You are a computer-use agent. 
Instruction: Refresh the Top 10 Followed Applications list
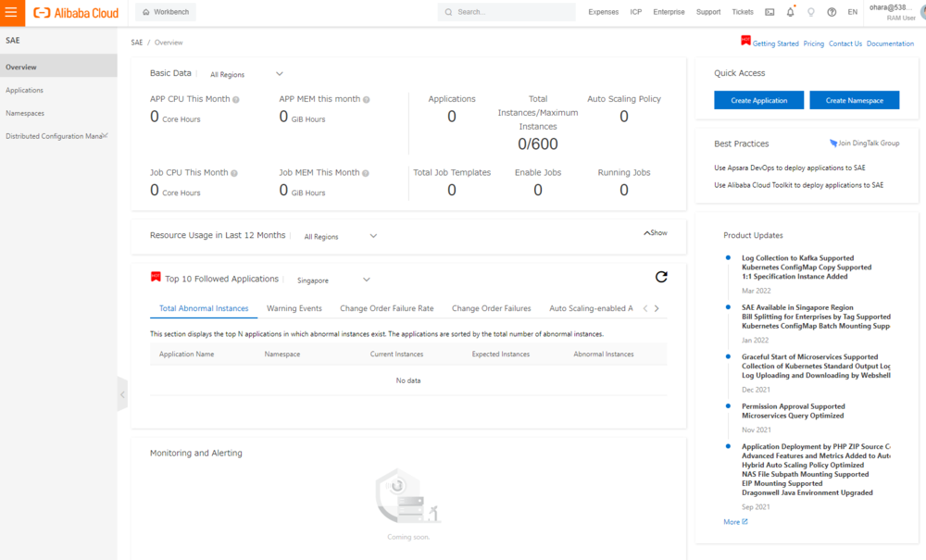coord(661,277)
